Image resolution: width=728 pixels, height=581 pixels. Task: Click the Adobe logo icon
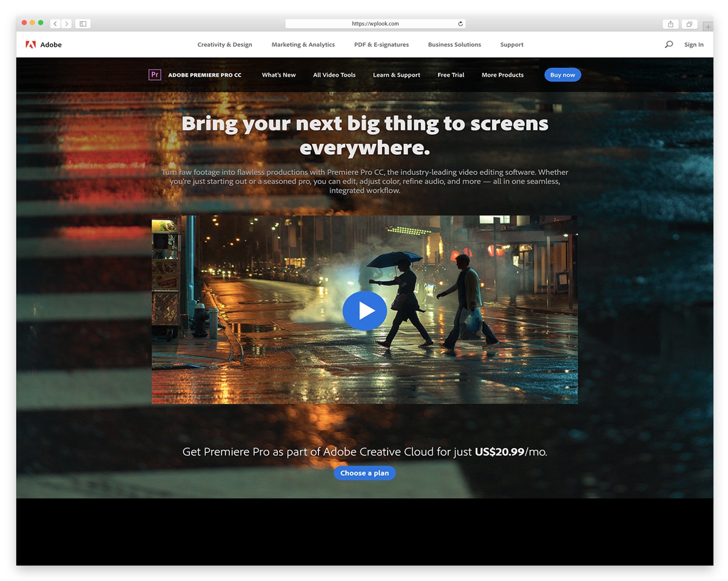click(30, 44)
